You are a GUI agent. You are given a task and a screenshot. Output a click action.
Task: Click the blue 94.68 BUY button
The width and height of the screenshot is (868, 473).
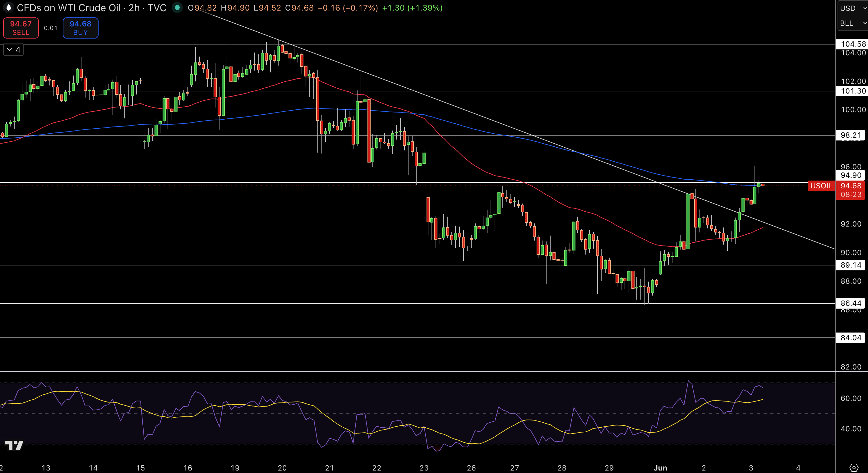(x=81, y=28)
